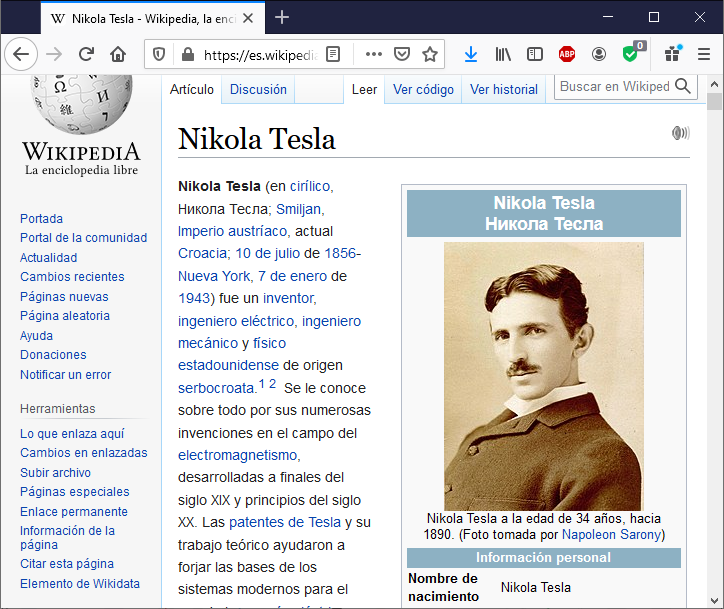The width and height of the screenshot is (724, 609).
Task: Open Páginas nuevas link
Action: [x=64, y=296]
